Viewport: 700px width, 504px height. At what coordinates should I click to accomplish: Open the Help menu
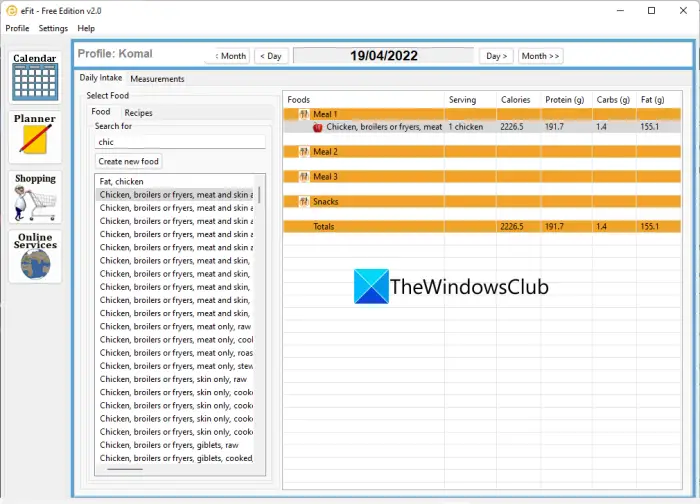pos(86,28)
